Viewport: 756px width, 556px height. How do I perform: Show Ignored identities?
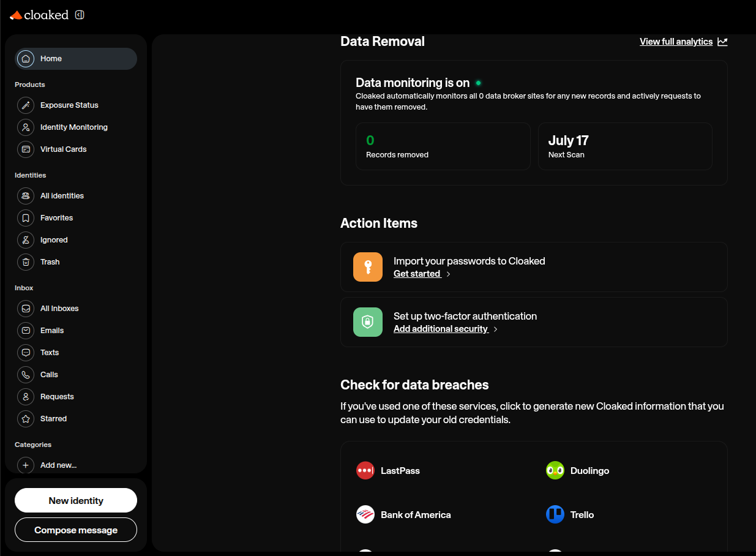pyautogui.click(x=54, y=240)
